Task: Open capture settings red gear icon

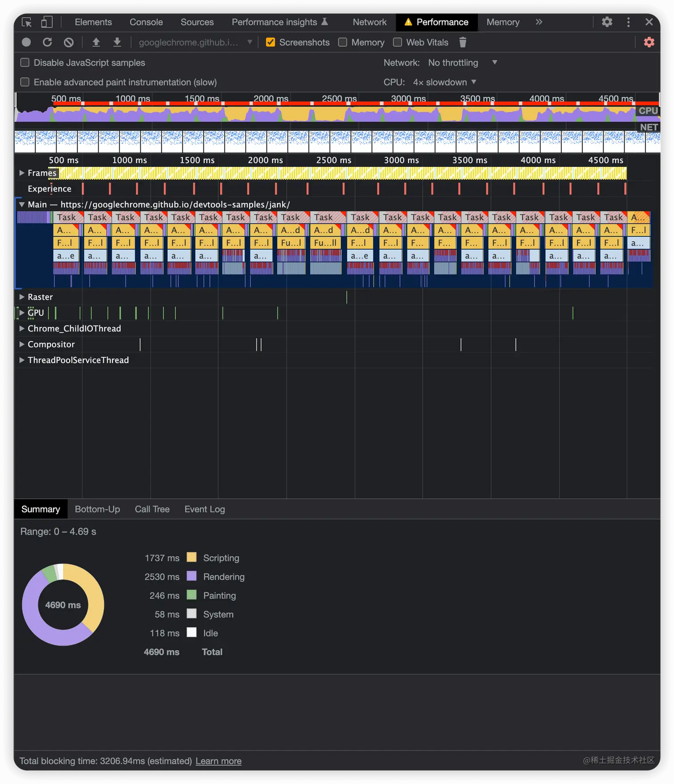Action: 649,42
